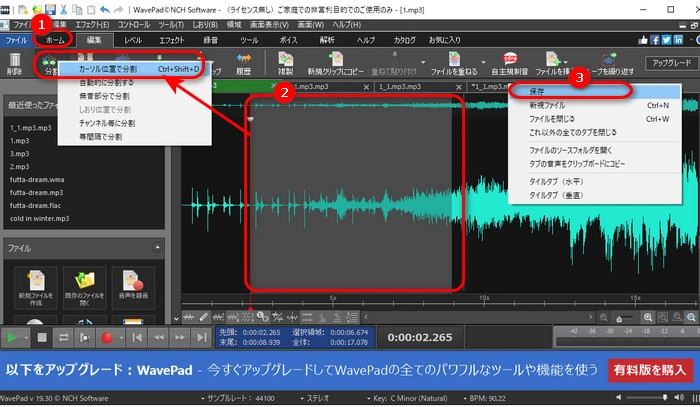
Task: Switch to the Effects (エフェクト) ribbon tab
Action: (172, 40)
